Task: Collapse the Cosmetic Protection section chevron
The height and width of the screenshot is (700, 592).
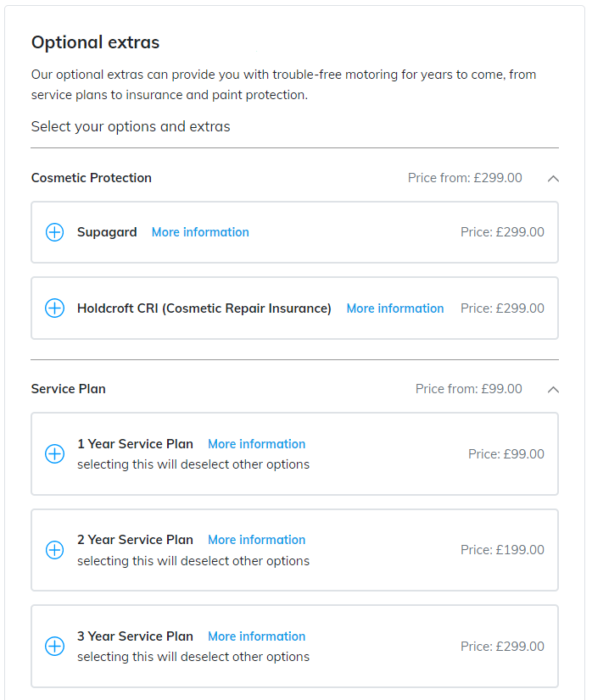Action: pyautogui.click(x=553, y=179)
